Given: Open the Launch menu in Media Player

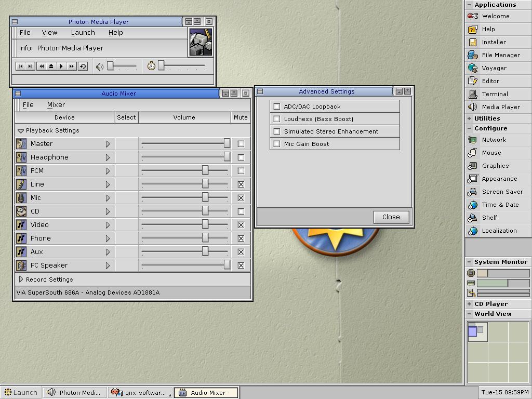Looking at the screenshot, I should point(83,32).
